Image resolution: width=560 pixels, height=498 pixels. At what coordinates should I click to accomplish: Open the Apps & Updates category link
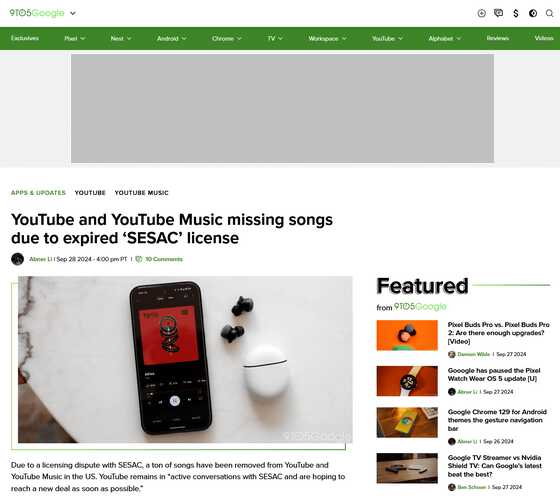click(38, 193)
